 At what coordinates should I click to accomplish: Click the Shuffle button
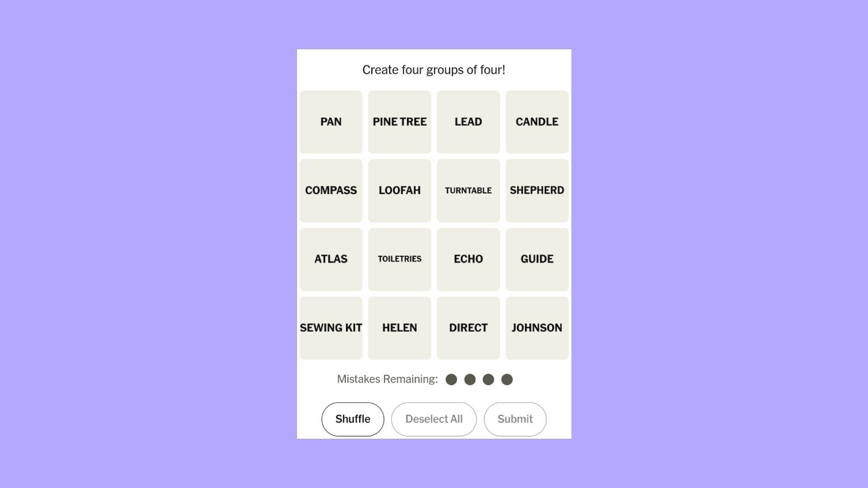click(352, 419)
